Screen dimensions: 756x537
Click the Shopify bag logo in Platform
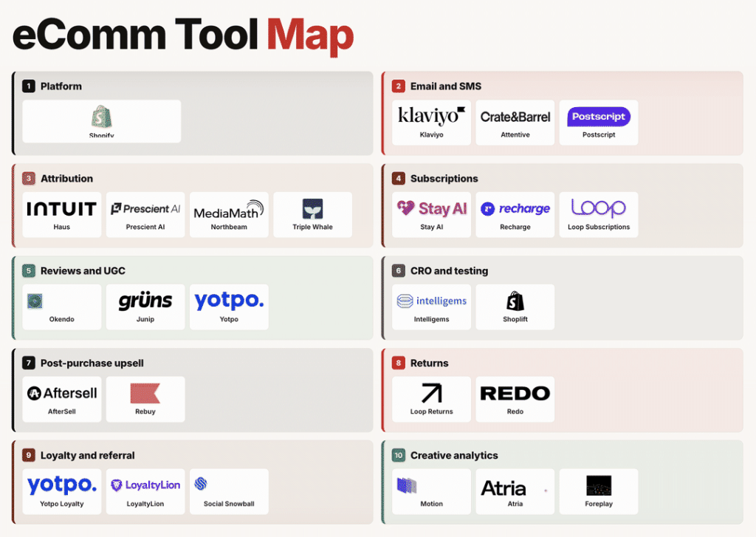point(101,117)
